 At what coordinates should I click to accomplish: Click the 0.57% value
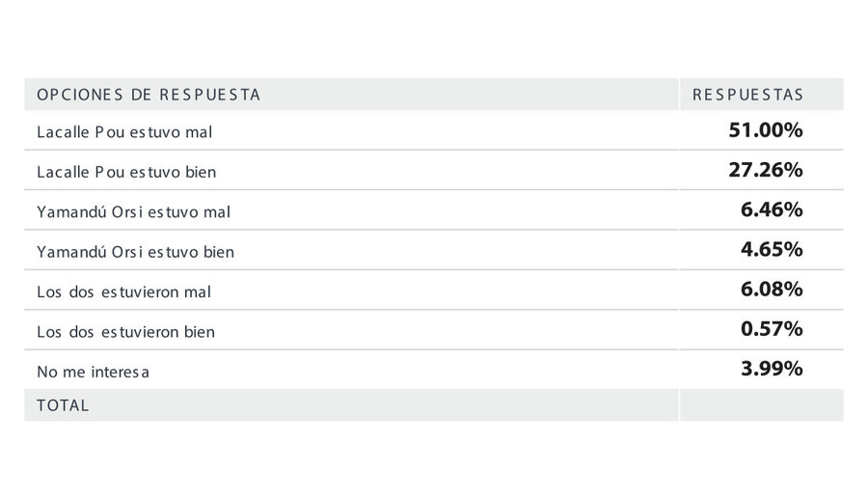[772, 330]
